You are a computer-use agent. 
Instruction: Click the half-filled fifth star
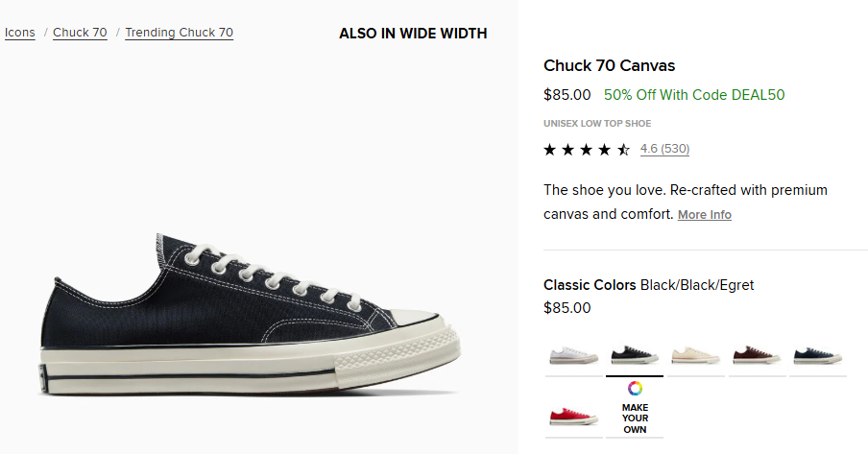pyautogui.click(x=624, y=150)
